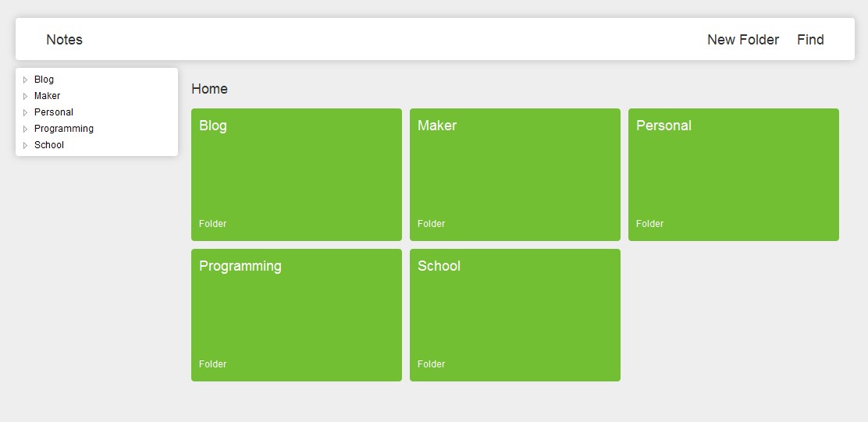Expand the Maker folder disclosure triangle
The height and width of the screenshot is (422, 868).
25,96
